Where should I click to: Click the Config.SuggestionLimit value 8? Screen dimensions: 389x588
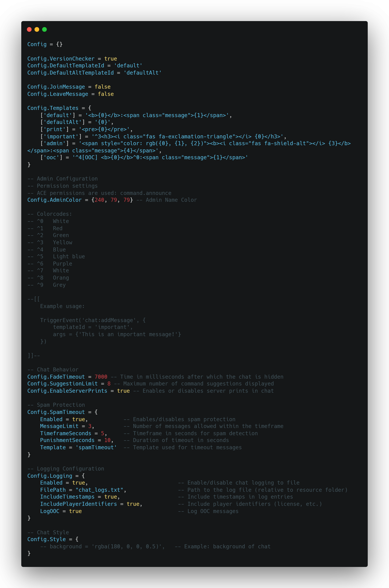coord(109,384)
